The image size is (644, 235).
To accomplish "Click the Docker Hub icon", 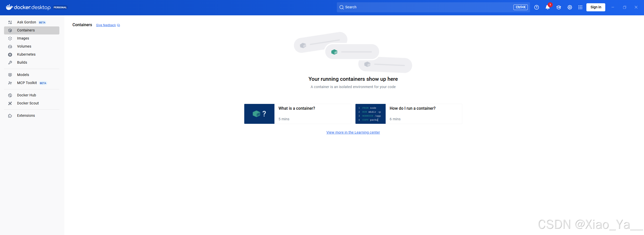I will click(10, 95).
